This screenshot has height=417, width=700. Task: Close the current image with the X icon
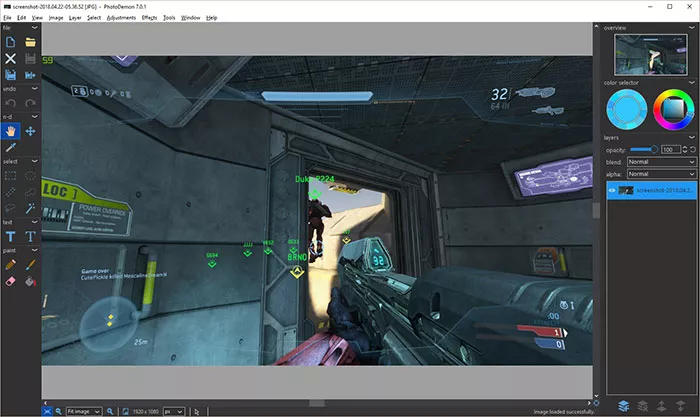[x=10, y=58]
